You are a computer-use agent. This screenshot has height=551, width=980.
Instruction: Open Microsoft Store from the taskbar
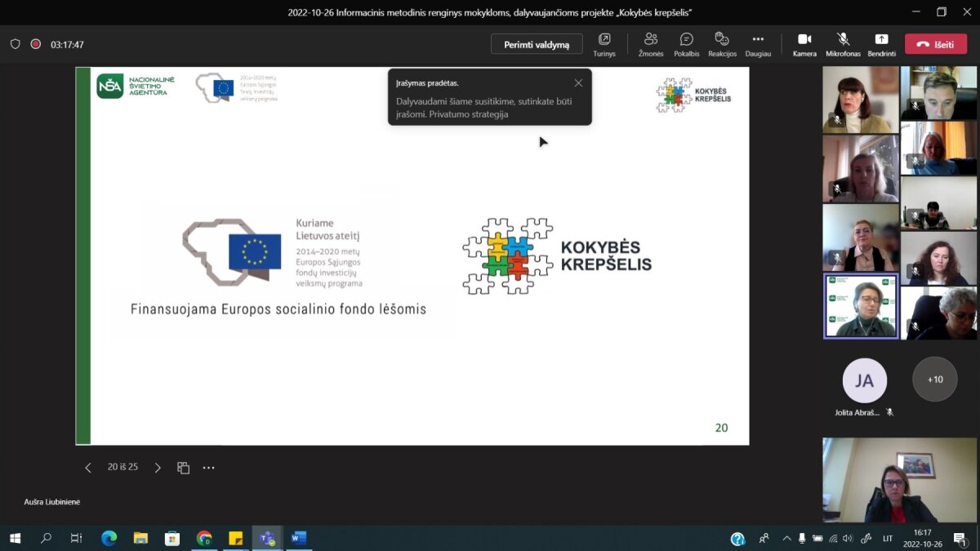(171, 538)
